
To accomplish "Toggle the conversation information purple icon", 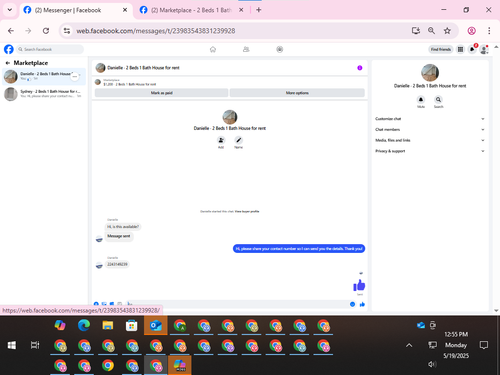I will click(x=360, y=68).
